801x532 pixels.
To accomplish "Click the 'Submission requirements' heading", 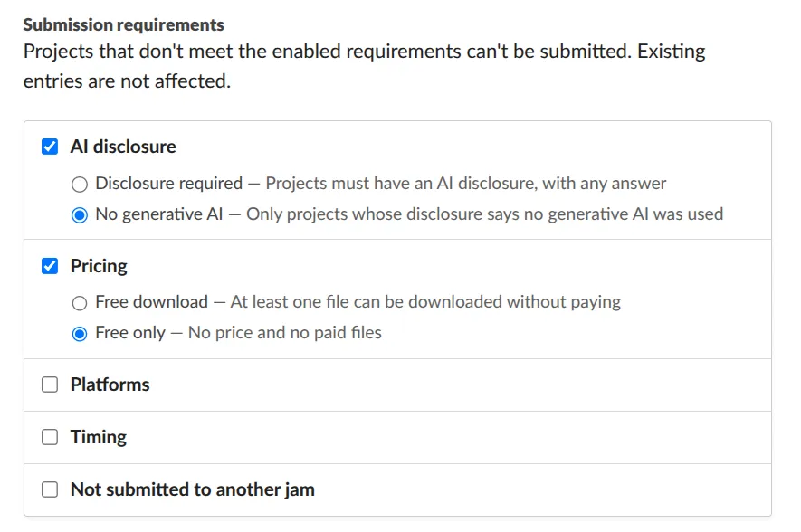I will pos(124,24).
